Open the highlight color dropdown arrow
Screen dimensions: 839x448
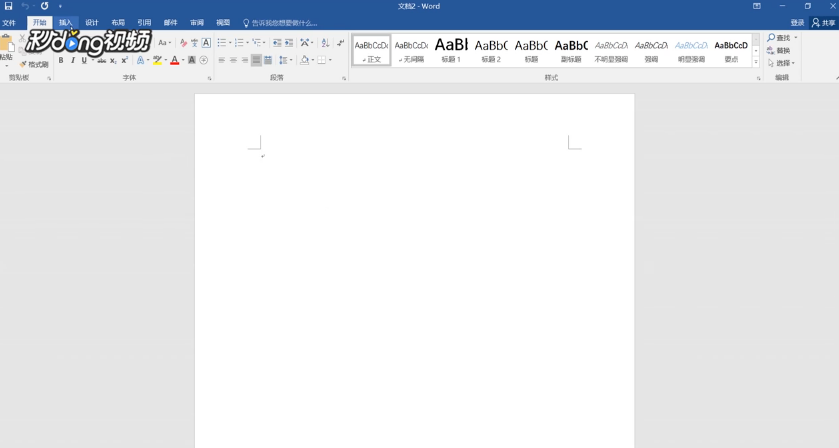pos(166,60)
